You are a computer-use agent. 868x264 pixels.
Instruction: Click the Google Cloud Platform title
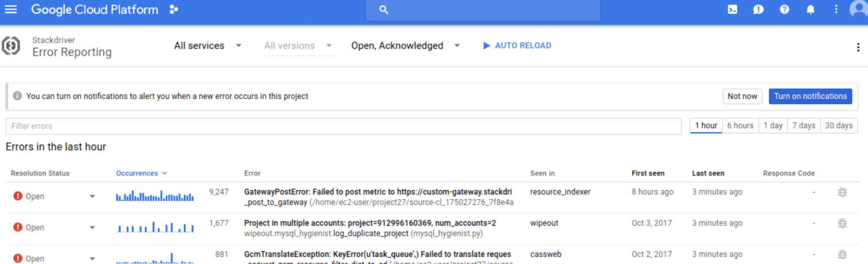click(95, 10)
